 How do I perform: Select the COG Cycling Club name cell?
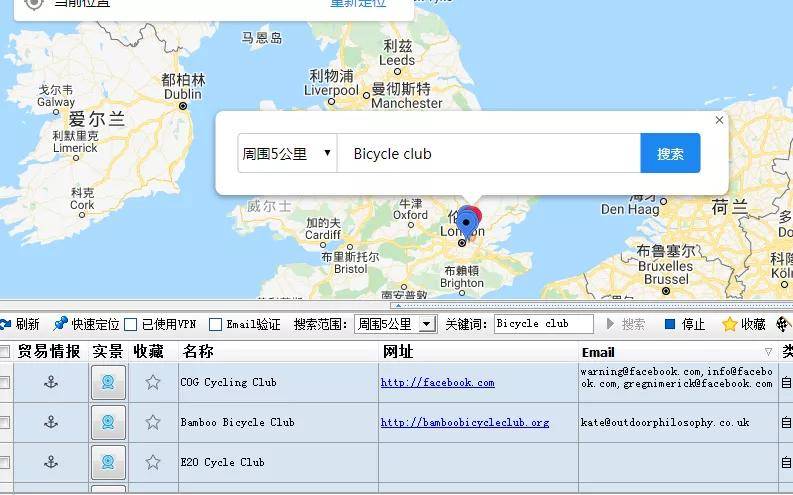coord(278,383)
